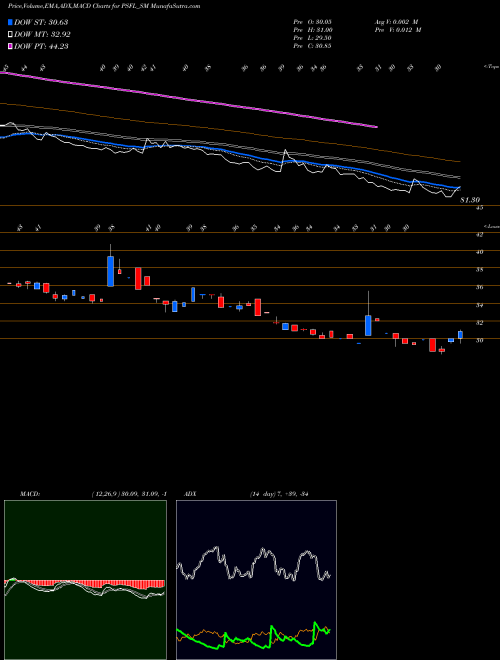Click the 'MACD:' panel heading
Viewport: 500px width, 660px height.
pos(29,494)
